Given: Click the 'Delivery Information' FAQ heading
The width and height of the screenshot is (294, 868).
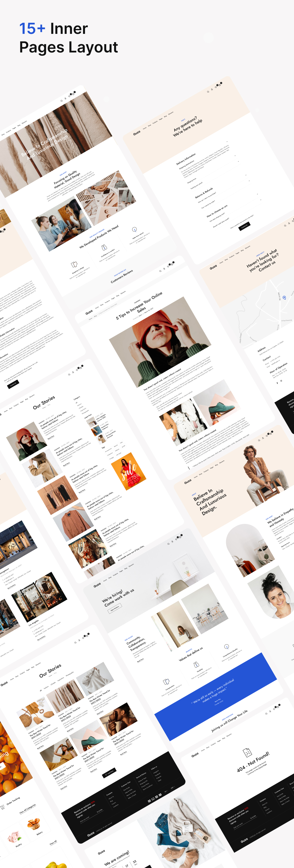Looking at the screenshot, I should tap(186, 159).
